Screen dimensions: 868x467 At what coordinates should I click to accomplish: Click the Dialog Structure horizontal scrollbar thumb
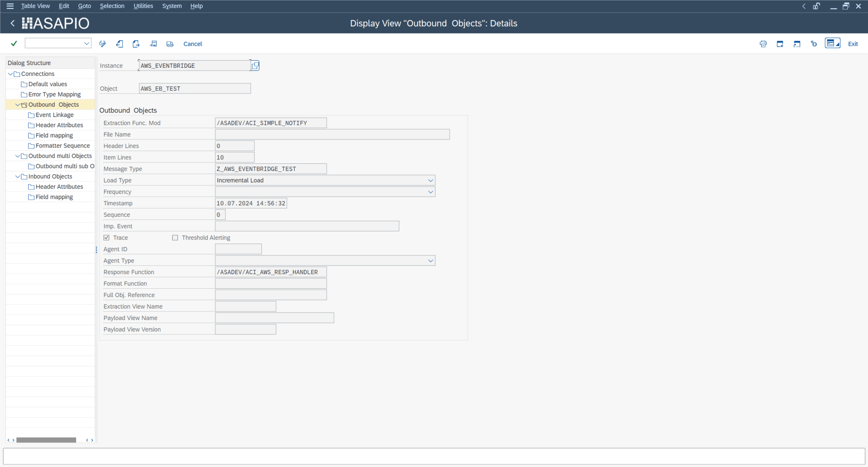click(x=46, y=440)
